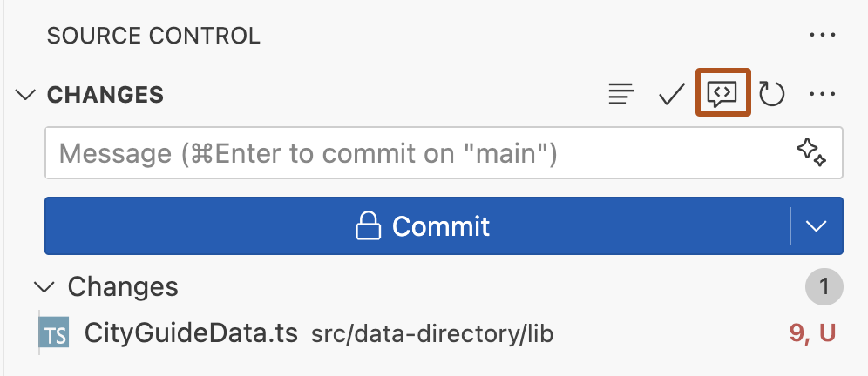Click the refresh changes icon

[772, 94]
